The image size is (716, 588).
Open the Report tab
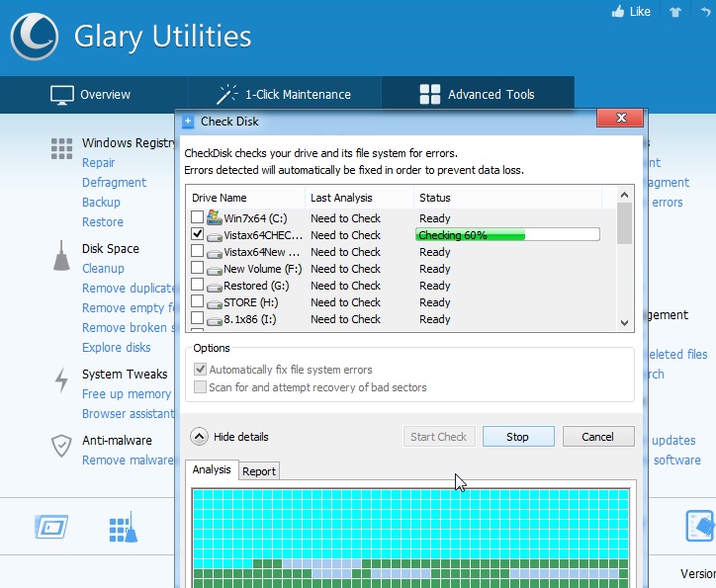coord(259,471)
